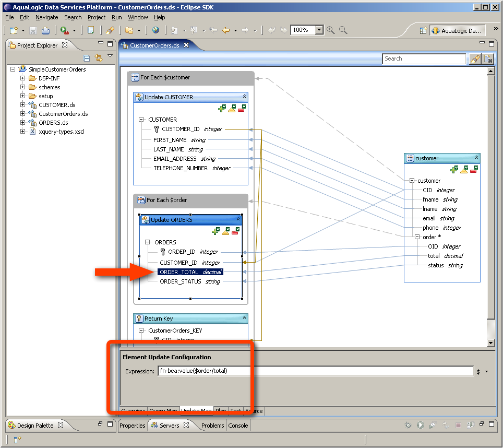This screenshot has width=503, height=448.
Task: Click the AquaLogic Da... perspective button
Action: coord(457,31)
